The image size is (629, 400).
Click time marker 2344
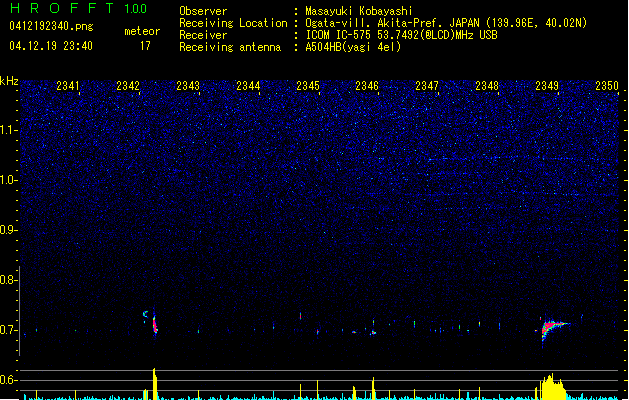click(x=248, y=86)
